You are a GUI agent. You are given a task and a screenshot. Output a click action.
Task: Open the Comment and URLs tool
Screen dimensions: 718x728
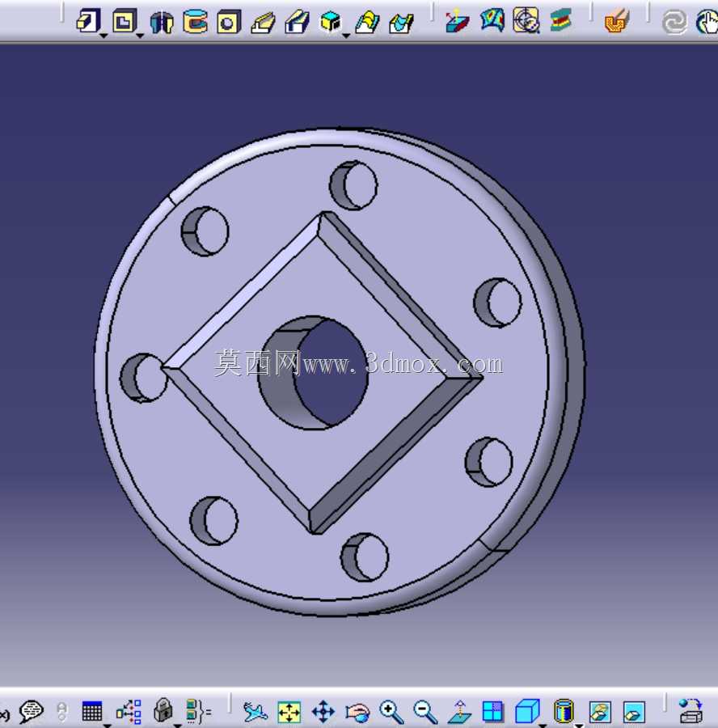click(31, 710)
